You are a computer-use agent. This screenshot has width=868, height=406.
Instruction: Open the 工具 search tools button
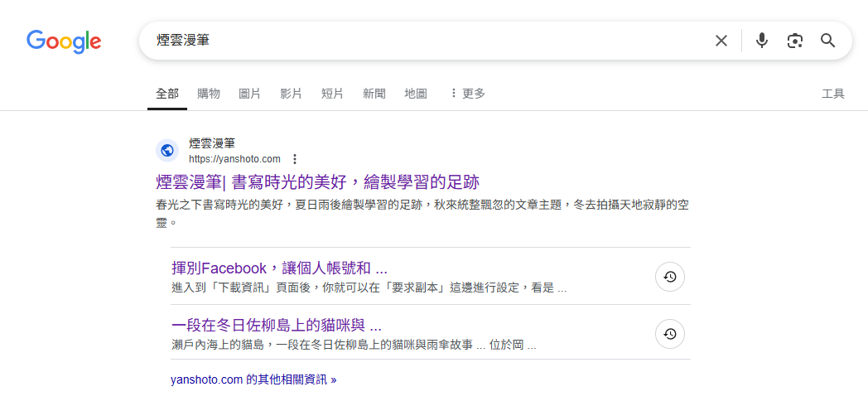pyautogui.click(x=833, y=94)
